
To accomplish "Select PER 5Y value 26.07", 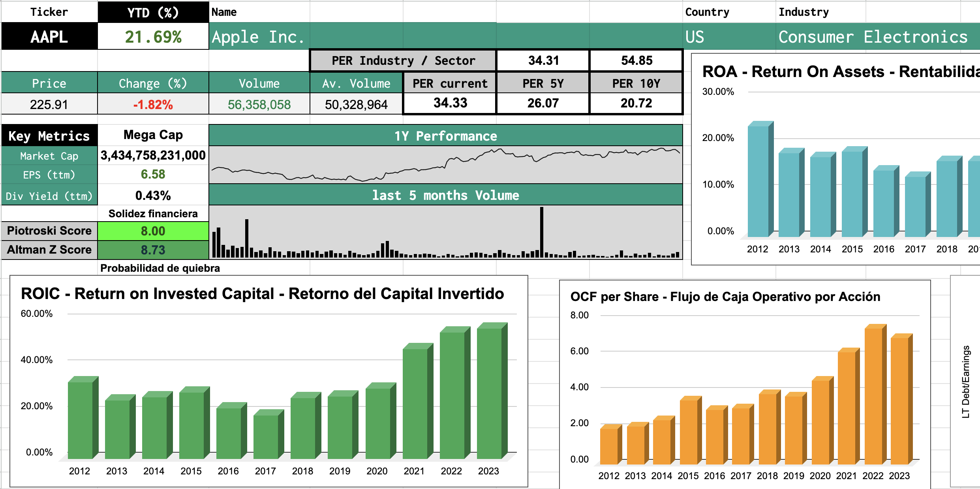I will 543,103.
